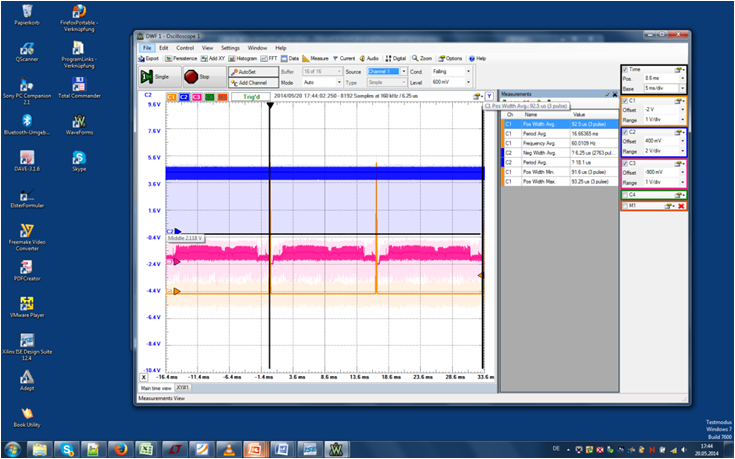
Task: Stop the oscilloscope acquisition
Action: [x=196, y=76]
